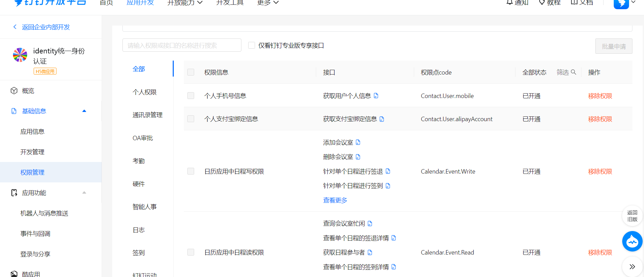Open doc icon beside 查看单个日程的签到详情
This screenshot has width=644, height=277.
click(394, 267)
